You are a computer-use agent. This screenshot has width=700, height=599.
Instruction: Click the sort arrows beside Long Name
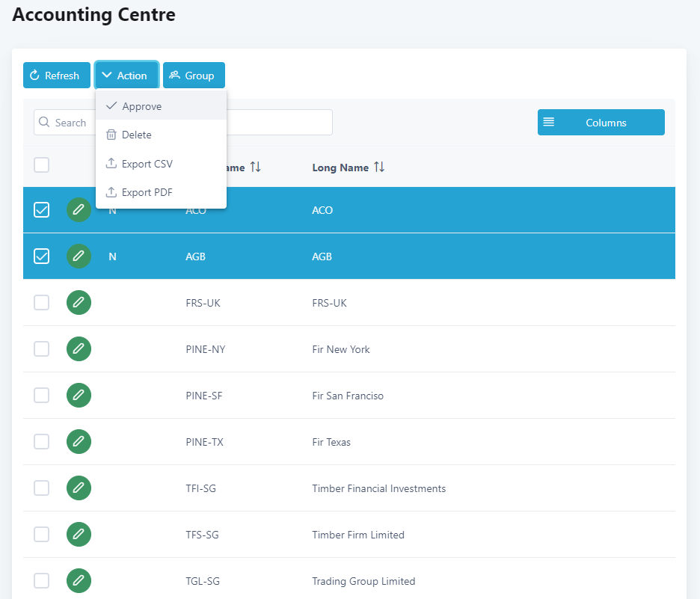379,168
